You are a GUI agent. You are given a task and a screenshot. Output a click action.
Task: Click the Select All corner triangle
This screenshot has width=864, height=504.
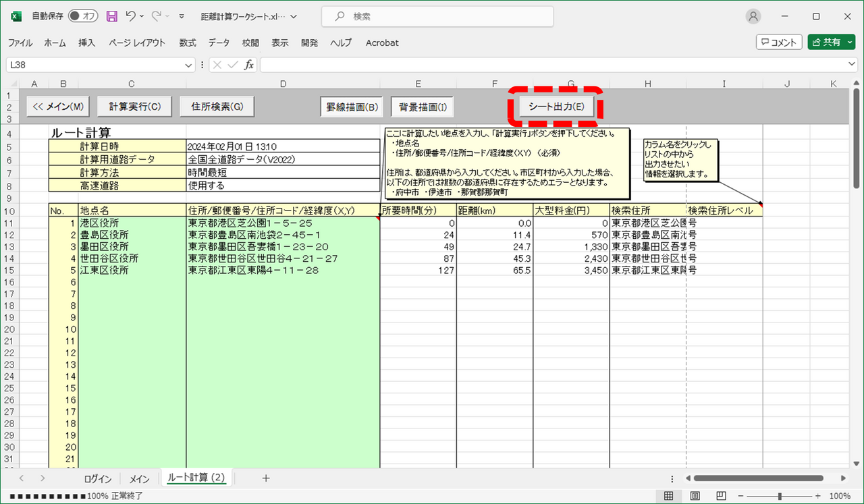coord(12,84)
